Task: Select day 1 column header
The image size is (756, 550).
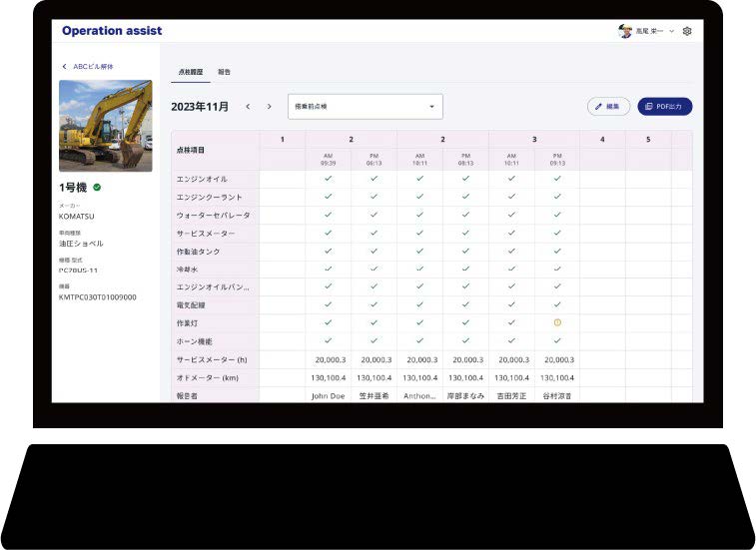Action: tap(283, 140)
